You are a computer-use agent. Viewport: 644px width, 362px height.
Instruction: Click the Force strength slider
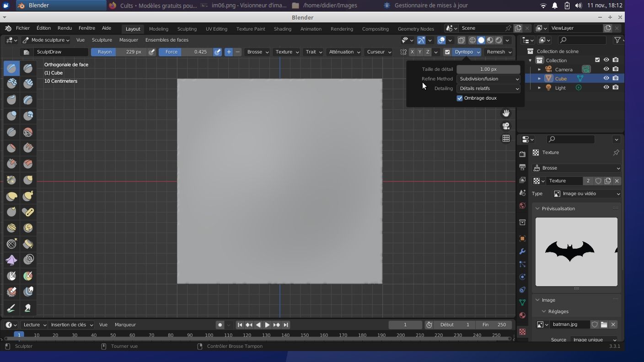(185, 52)
